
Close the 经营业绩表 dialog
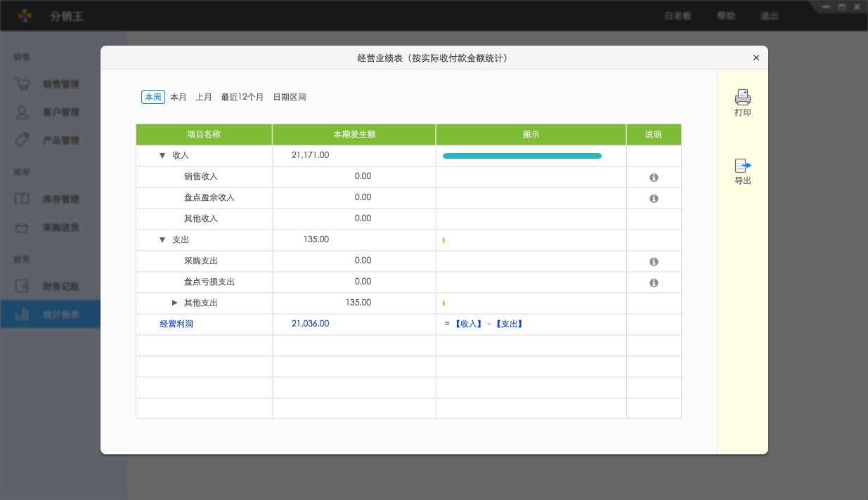click(x=756, y=58)
